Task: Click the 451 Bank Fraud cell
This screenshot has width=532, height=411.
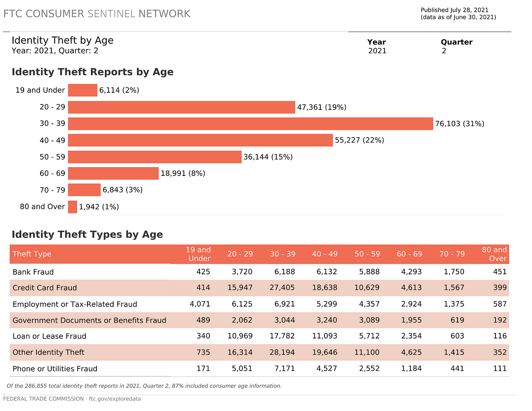Action: (500, 272)
